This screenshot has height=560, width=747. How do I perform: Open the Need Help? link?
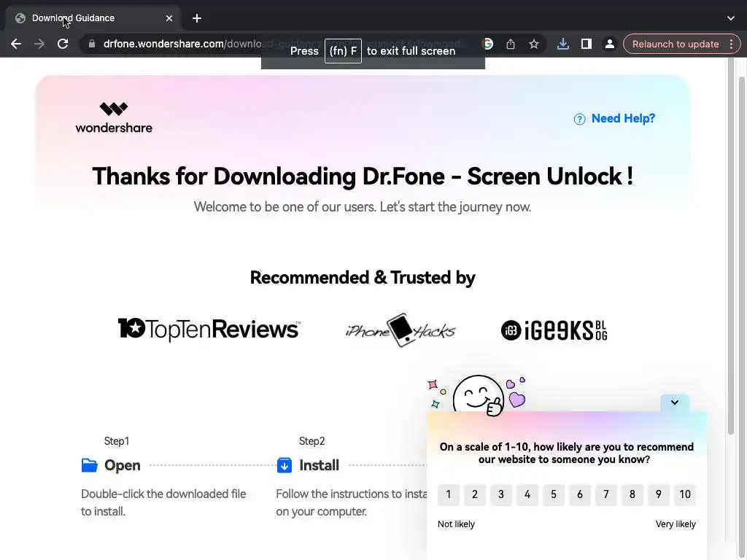tap(623, 118)
